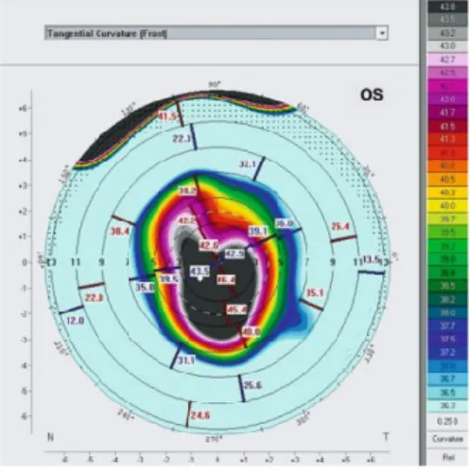Image resolution: width=470 pixels, height=476 pixels.
Task: Click the white apex marker on map
Action: tap(200, 279)
